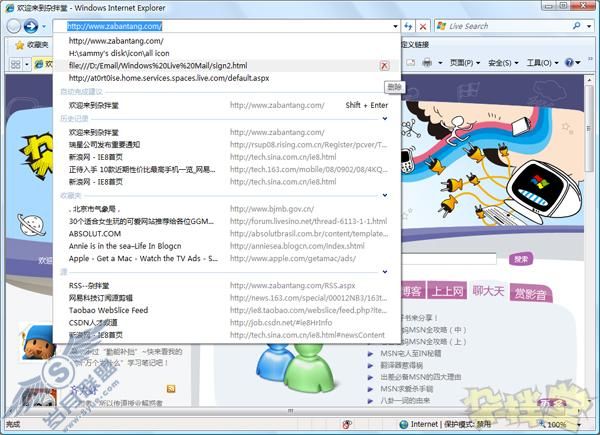Open the 工具(O) menu
Viewport: 600px width, 435px height.
tap(542, 63)
